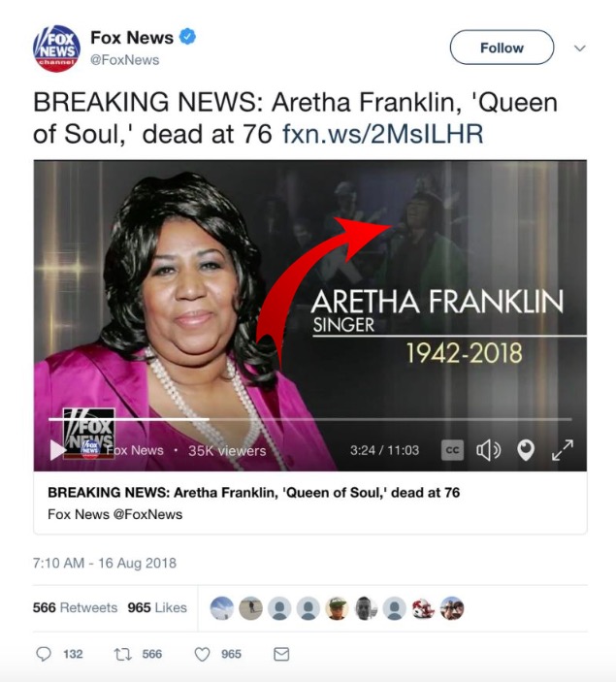Retweet using the retweet arrows icon

(x=122, y=654)
